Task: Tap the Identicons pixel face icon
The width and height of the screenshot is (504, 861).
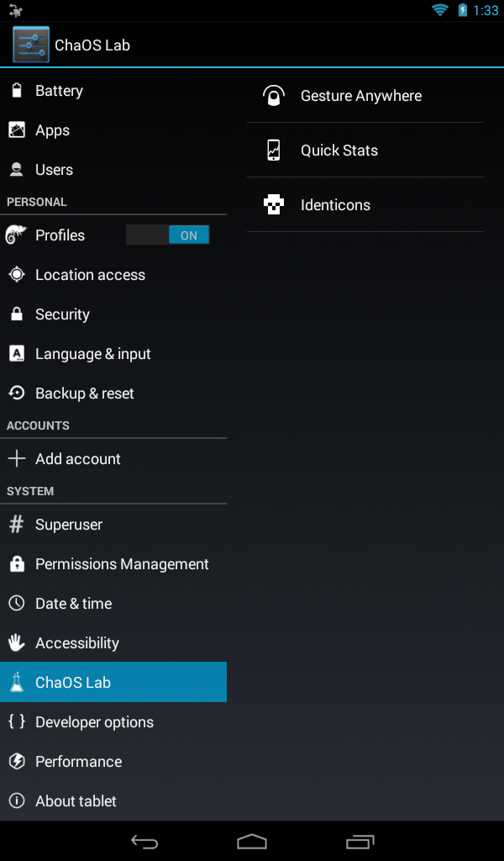Action: pos(273,205)
